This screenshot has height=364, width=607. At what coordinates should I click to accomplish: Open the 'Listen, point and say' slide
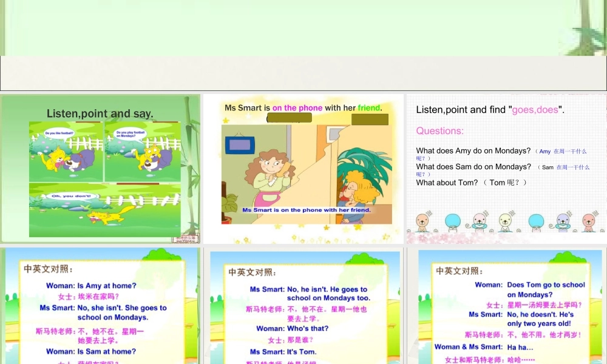pos(100,169)
